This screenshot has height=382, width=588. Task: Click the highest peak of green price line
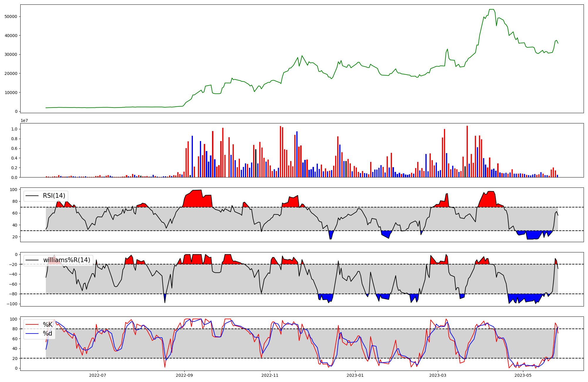[x=491, y=9]
